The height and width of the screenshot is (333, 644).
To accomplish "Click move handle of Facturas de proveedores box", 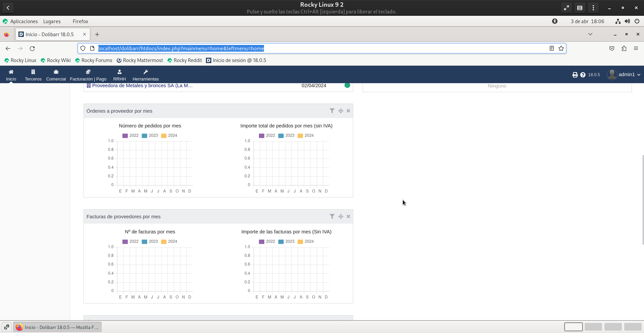I will pyautogui.click(x=340, y=217).
